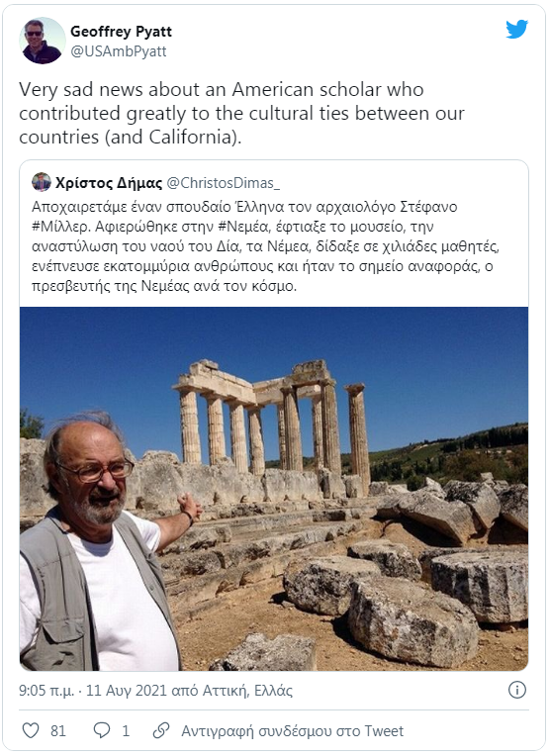View the 81 likes count
Viewport: 549px width, 756px height.
point(57,731)
